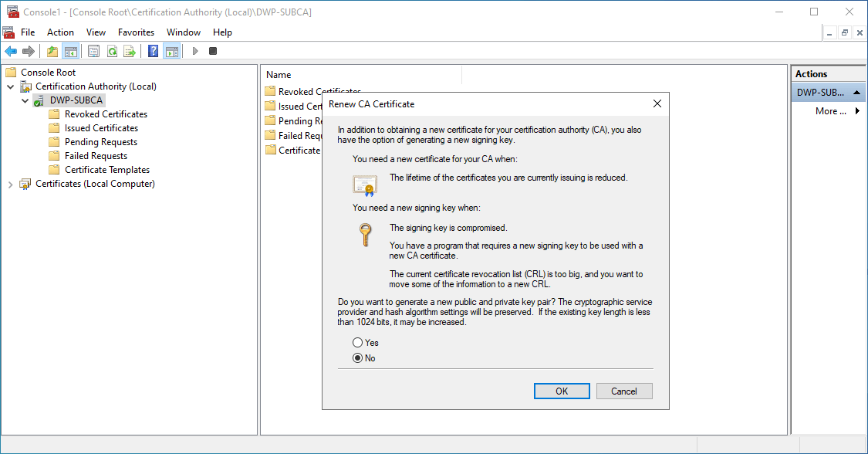Screen dimensions: 868x454
Task: Click the Export List toolbar icon
Action: [130, 51]
